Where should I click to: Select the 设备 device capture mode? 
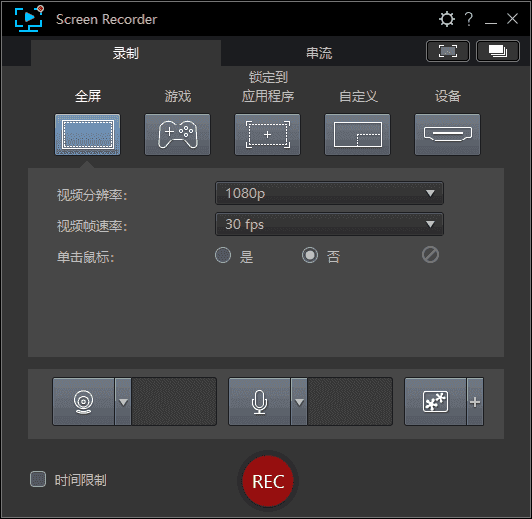click(x=447, y=134)
